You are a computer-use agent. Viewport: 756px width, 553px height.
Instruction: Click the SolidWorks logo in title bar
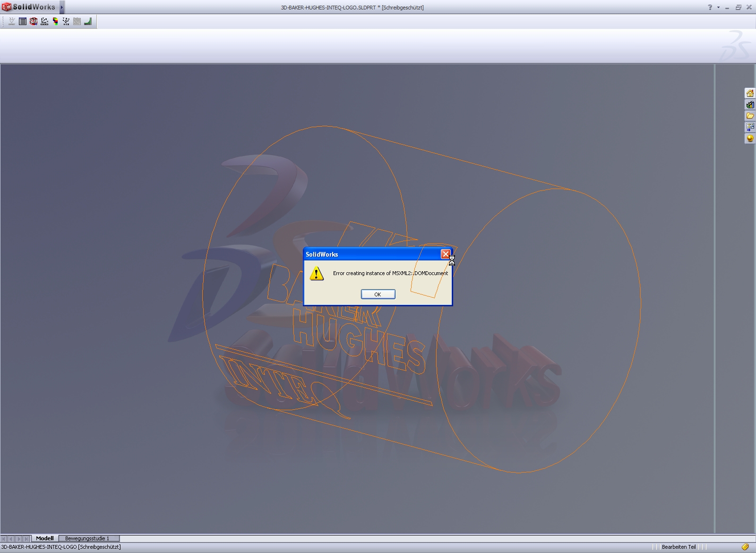coord(29,7)
